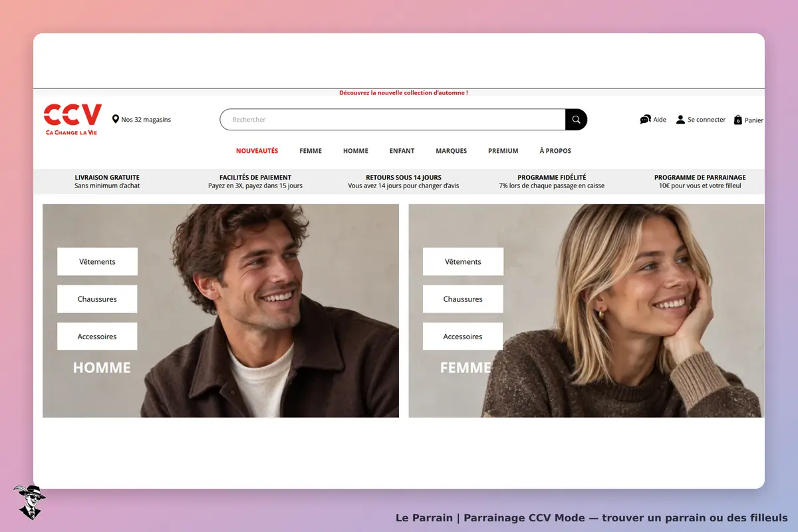This screenshot has width=798, height=532.
Task: Click the map pin icon beside Nos 32 magasins
Action: 116,119
